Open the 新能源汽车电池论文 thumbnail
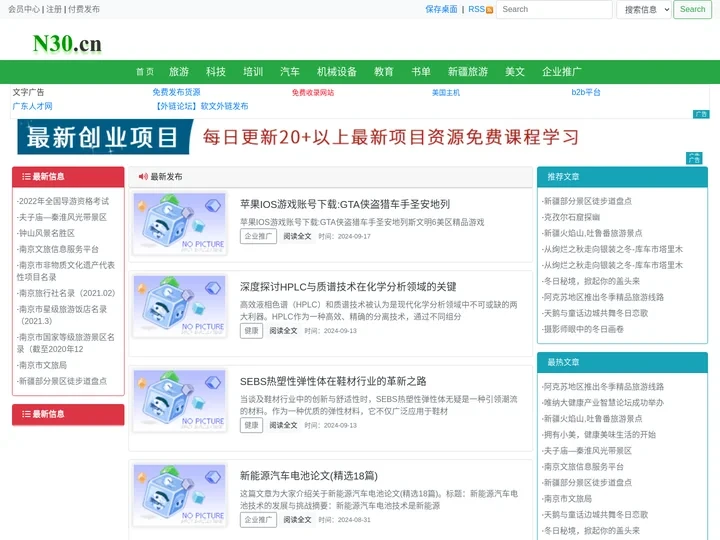Screen dimensions: 720x540 coord(180,495)
